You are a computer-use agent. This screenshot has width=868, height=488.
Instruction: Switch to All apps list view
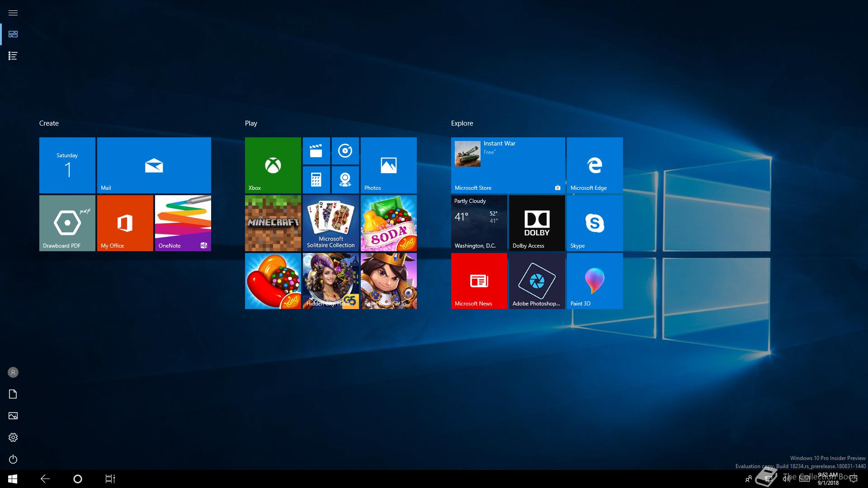pyautogui.click(x=13, y=56)
